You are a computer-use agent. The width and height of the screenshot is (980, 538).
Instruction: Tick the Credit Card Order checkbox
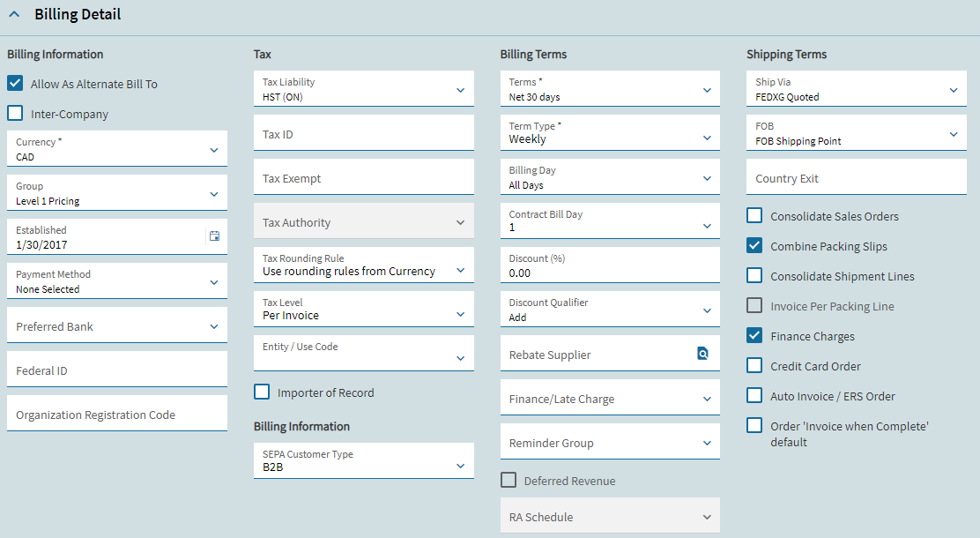[x=754, y=366]
